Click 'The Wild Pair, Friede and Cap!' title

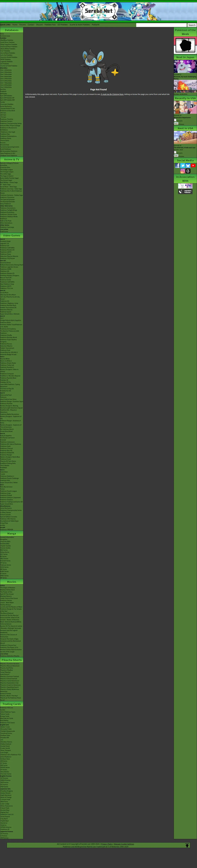tap(185, 148)
